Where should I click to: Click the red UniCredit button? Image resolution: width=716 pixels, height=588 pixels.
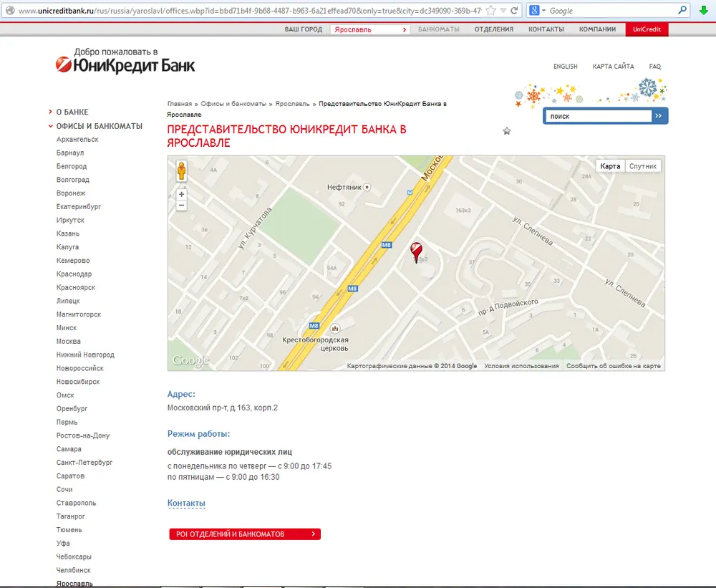pyautogui.click(x=647, y=29)
